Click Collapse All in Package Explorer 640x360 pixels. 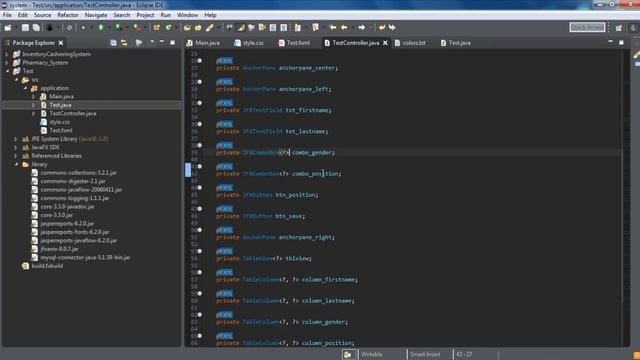pyautogui.click(x=113, y=42)
